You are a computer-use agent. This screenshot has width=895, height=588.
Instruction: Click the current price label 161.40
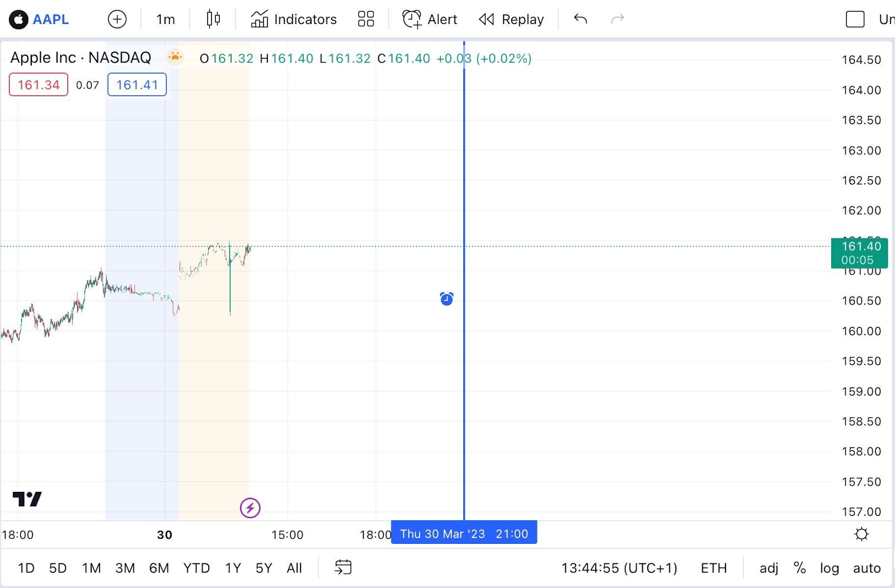[860, 253]
